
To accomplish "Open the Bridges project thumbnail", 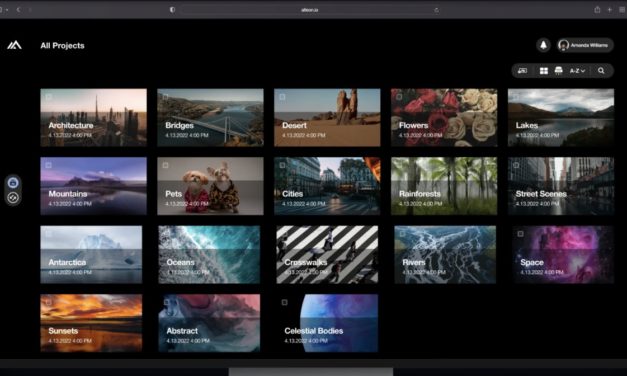I will (x=210, y=118).
